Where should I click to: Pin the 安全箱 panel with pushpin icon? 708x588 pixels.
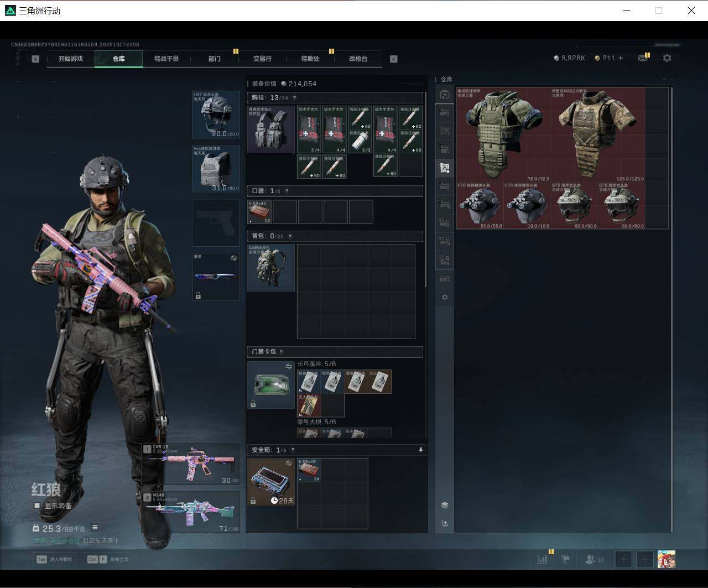[420, 450]
